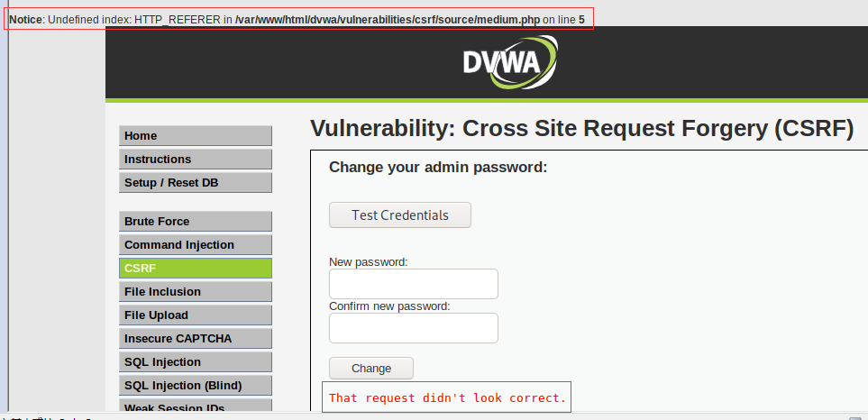
Task: Click the medium.php file path in notice
Action: 388,20
